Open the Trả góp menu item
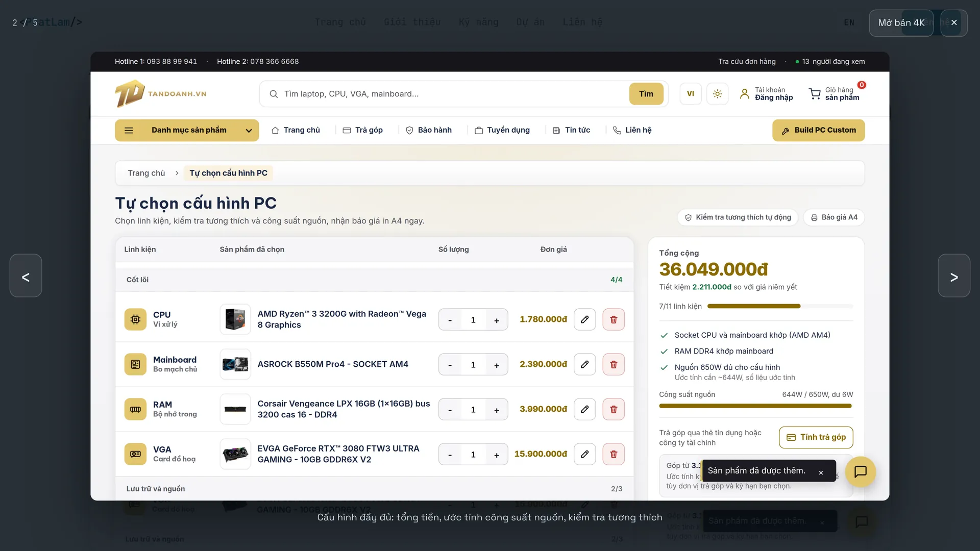 (x=363, y=131)
